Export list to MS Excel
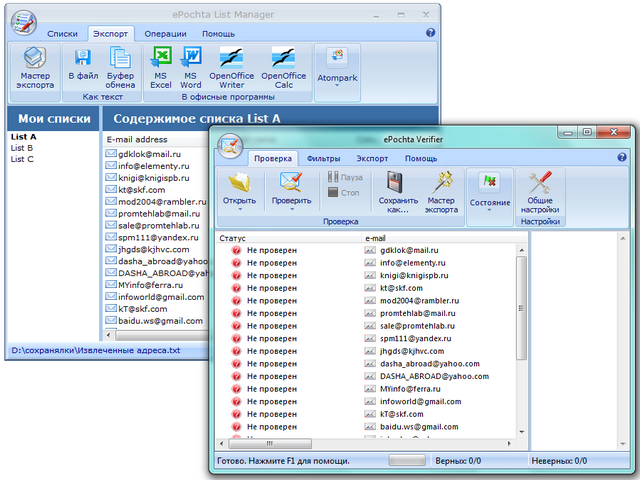Screen dimensions: 640x480 (x=161, y=68)
